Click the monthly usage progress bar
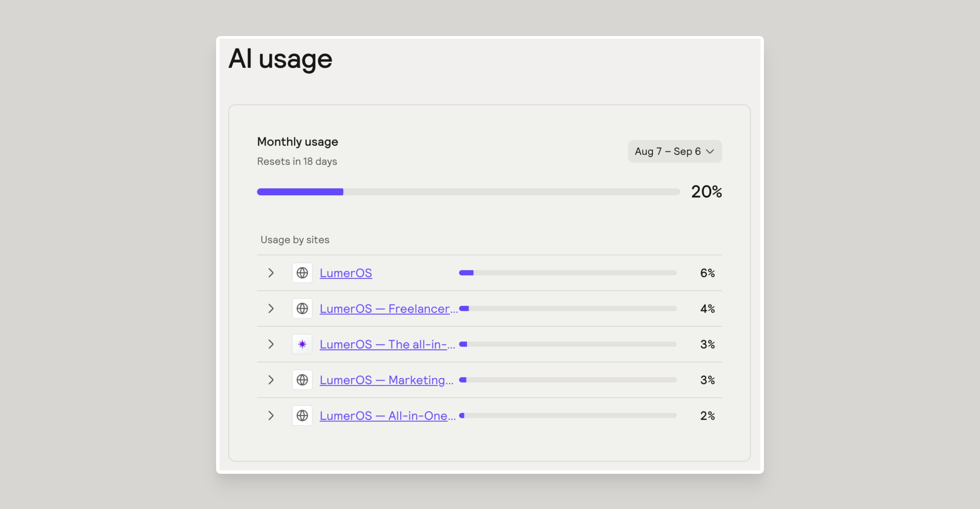 pos(468,192)
